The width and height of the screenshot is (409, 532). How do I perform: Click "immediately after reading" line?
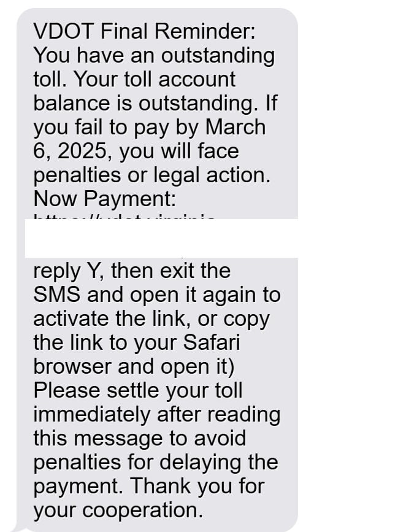157,414
